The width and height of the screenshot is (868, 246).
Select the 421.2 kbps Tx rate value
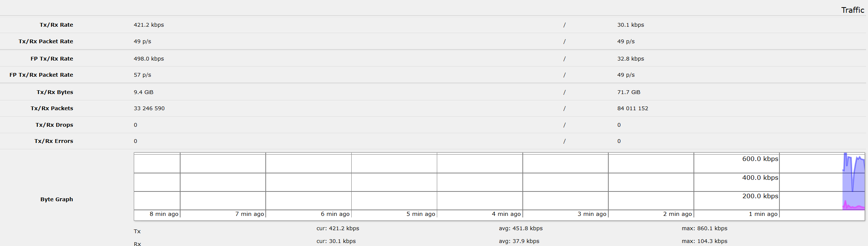pos(148,25)
